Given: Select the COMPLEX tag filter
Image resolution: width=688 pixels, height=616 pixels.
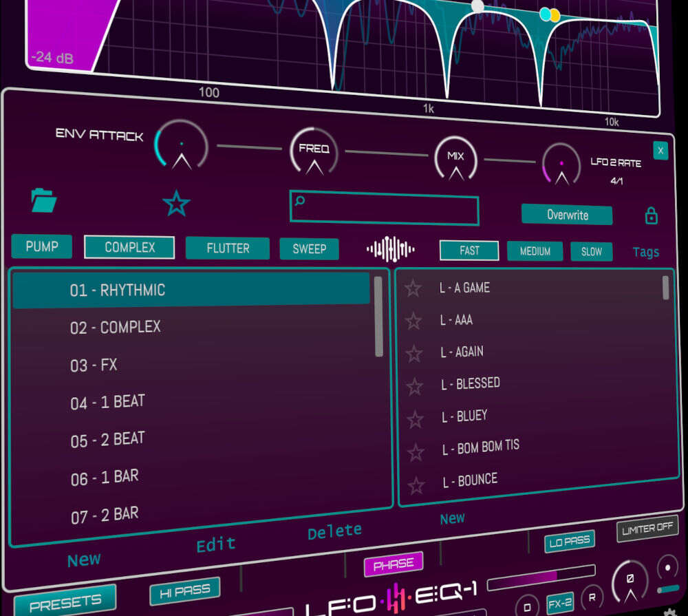Looking at the screenshot, I should point(129,247).
